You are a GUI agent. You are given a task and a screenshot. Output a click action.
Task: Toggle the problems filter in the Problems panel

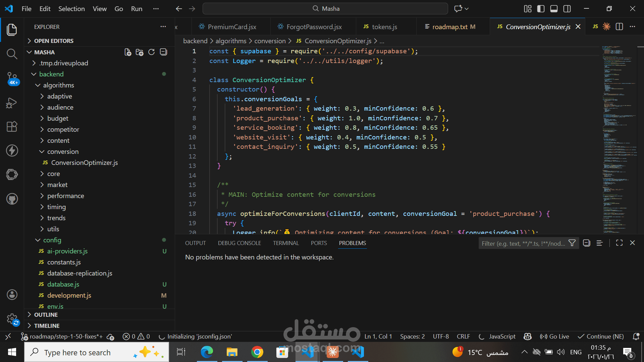572,243
